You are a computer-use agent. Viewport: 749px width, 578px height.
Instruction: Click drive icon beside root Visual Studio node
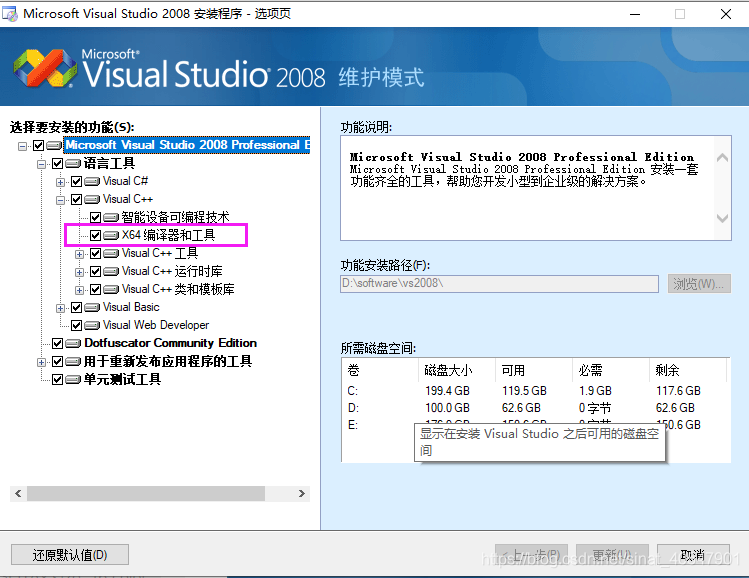tap(54, 146)
